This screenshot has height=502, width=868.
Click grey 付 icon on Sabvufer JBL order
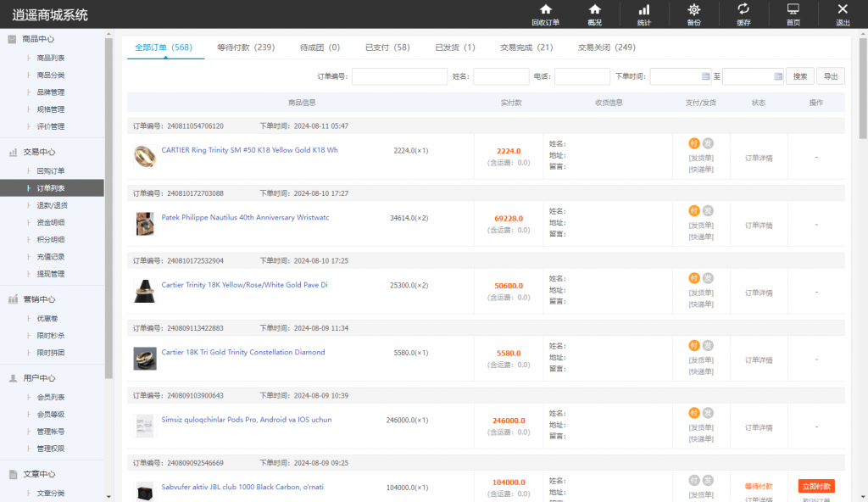(x=694, y=481)
